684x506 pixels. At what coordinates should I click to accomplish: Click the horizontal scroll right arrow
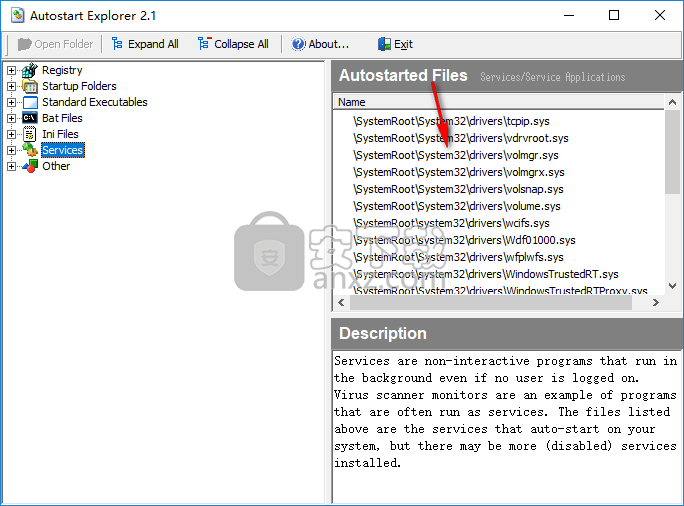pos(656,302)
